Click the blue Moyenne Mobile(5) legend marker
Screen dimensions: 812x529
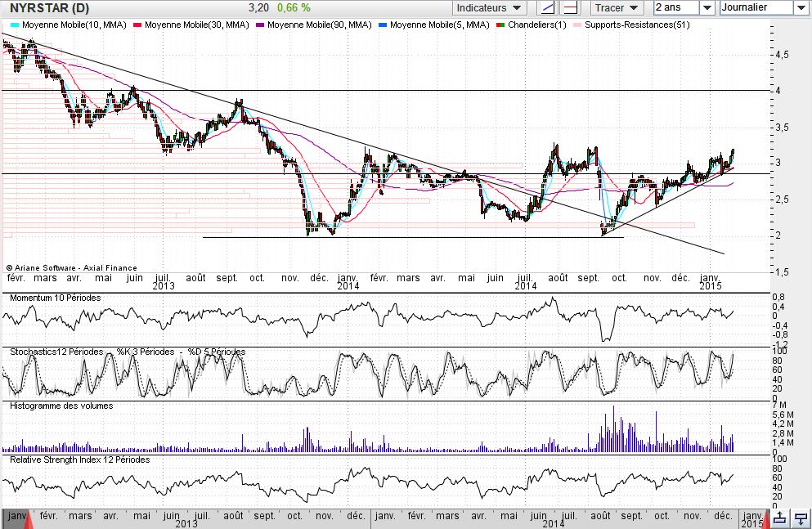382,25
